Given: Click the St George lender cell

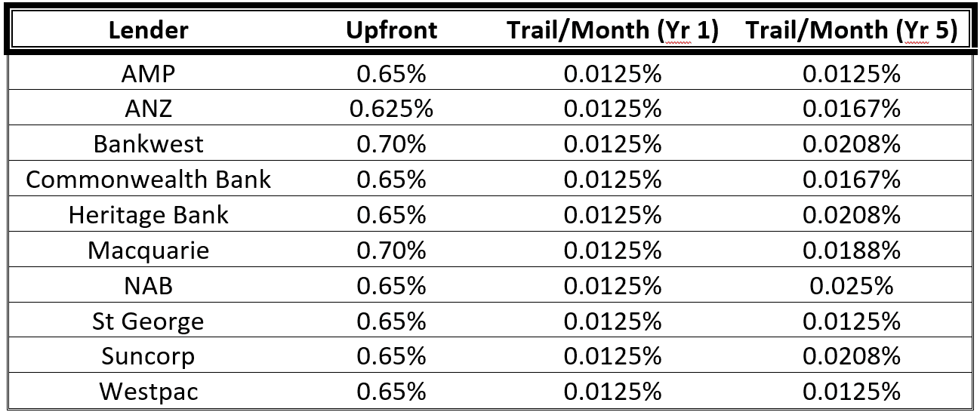Looking at the screenshot, I should pyautogui.click(x=148, y=321).
